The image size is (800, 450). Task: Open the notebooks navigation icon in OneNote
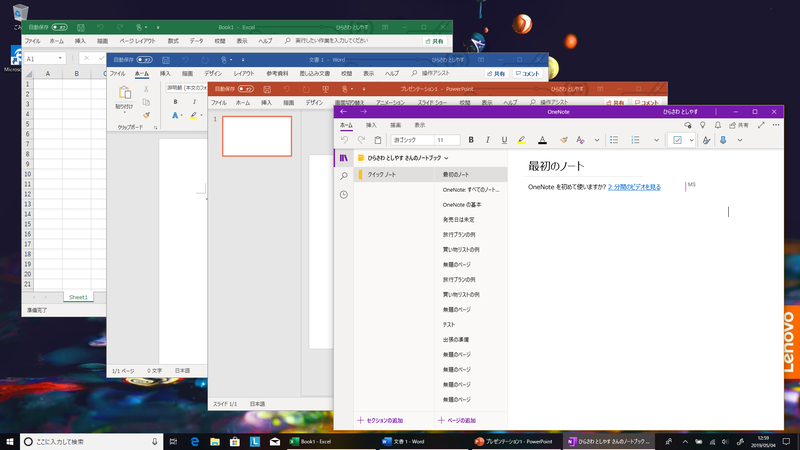(343, 158)
